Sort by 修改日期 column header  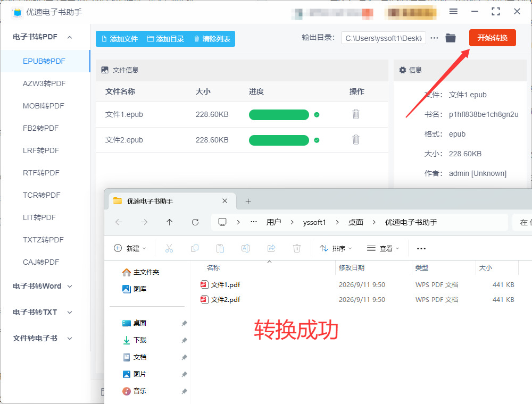[352, 268]
